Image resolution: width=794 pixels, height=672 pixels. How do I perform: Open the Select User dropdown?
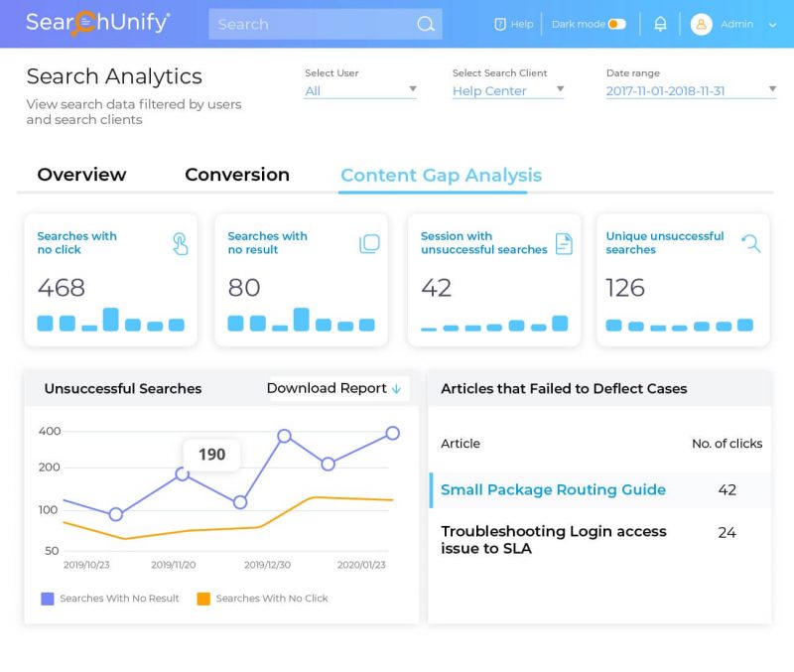tap(360, 90)
